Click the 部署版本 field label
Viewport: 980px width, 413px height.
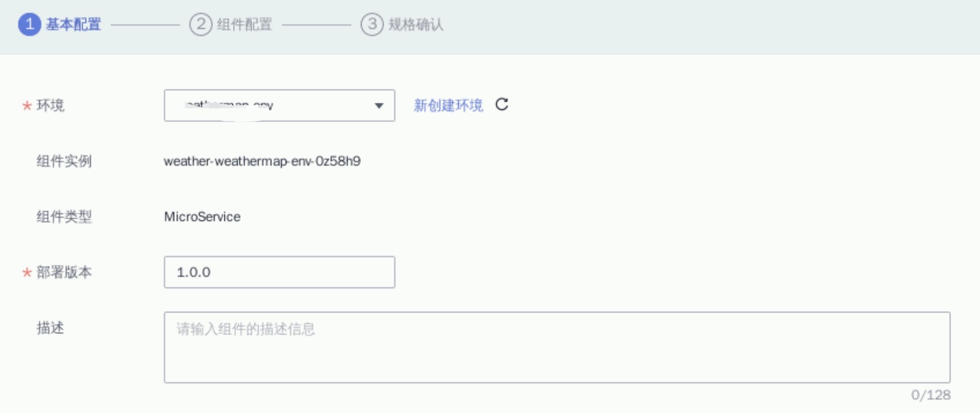64,272
